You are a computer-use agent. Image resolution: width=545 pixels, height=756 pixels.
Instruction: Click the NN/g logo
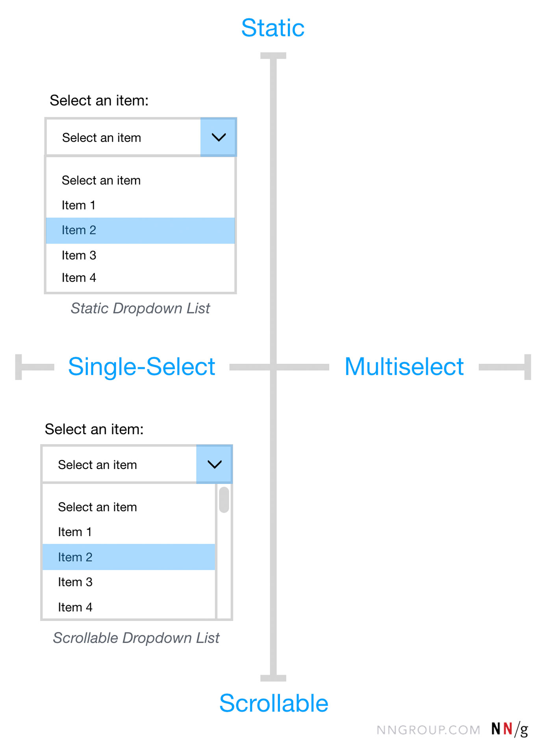coord(510,729)
